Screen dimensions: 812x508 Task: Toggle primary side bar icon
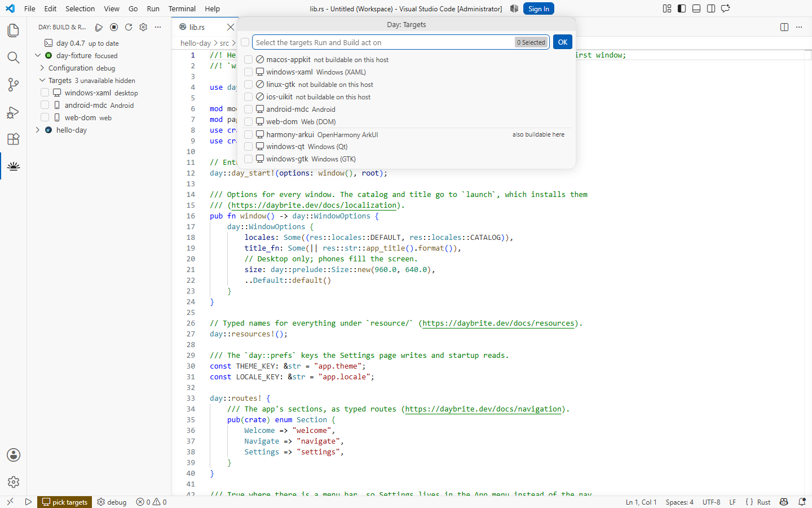click(682, 8)
